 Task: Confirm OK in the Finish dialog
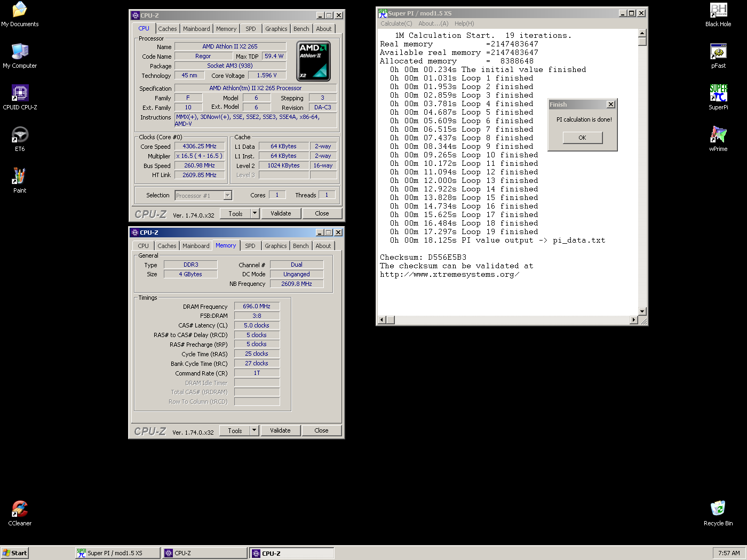point(583,138)
